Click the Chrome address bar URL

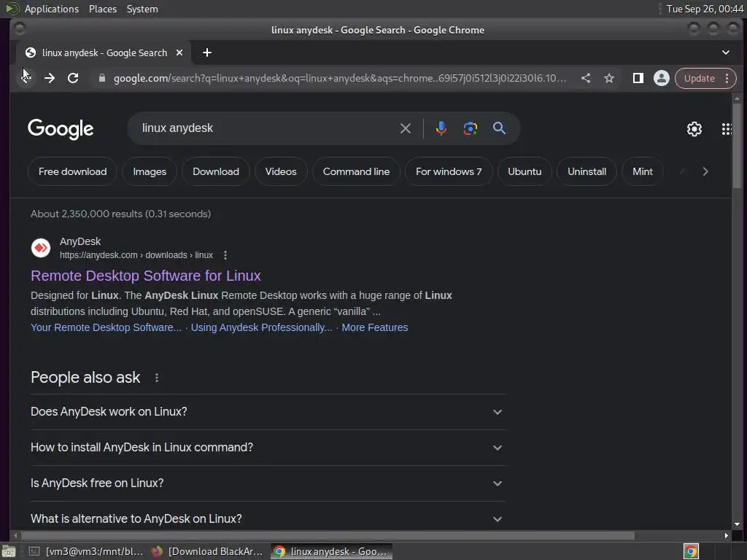(x=340, y=78)
